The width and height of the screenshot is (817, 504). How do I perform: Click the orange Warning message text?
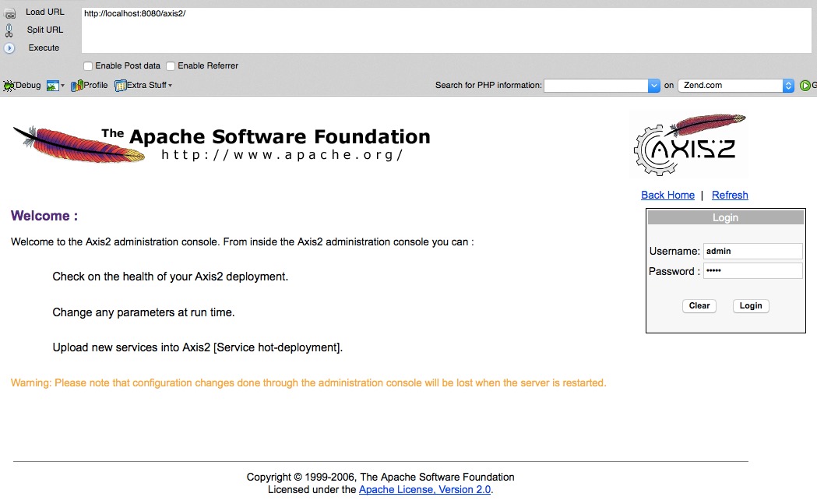(308, 383)
